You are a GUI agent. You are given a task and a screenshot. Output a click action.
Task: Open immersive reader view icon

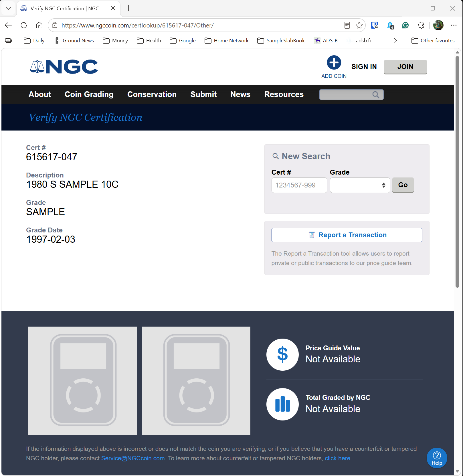(x=347, y=25)
